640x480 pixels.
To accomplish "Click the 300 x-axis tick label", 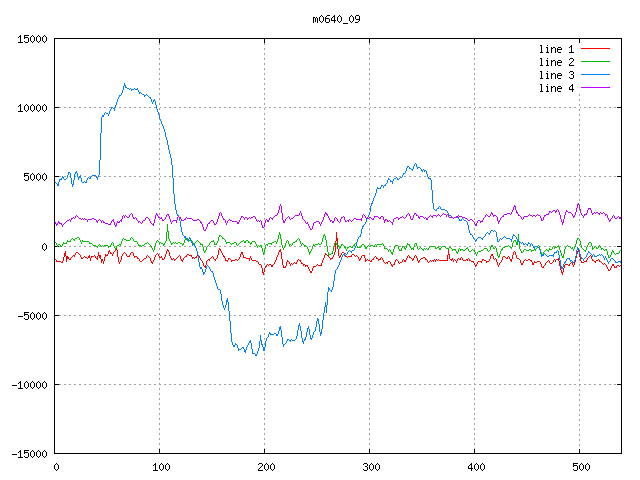I will 370,467.
